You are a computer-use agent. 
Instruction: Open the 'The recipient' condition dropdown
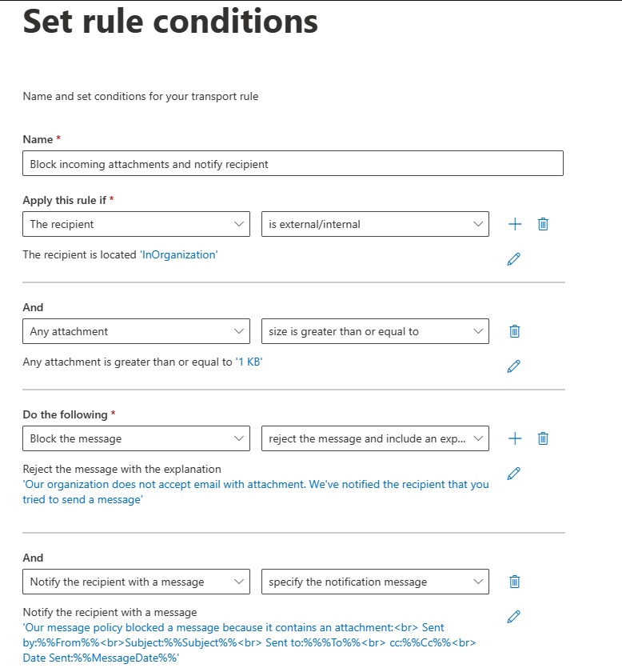click(x=136, y=224)
